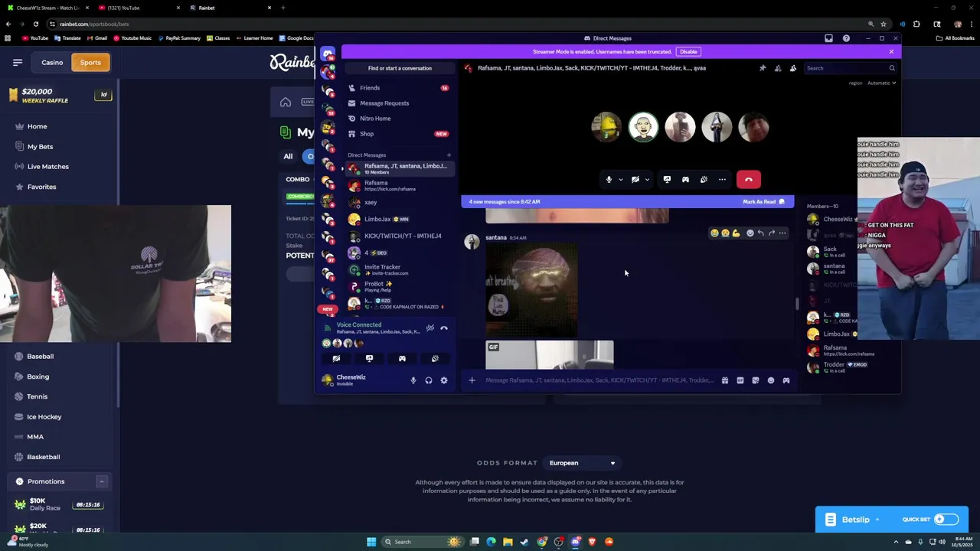
Task: Open Discord user settings gear
Action: (444, 380)
